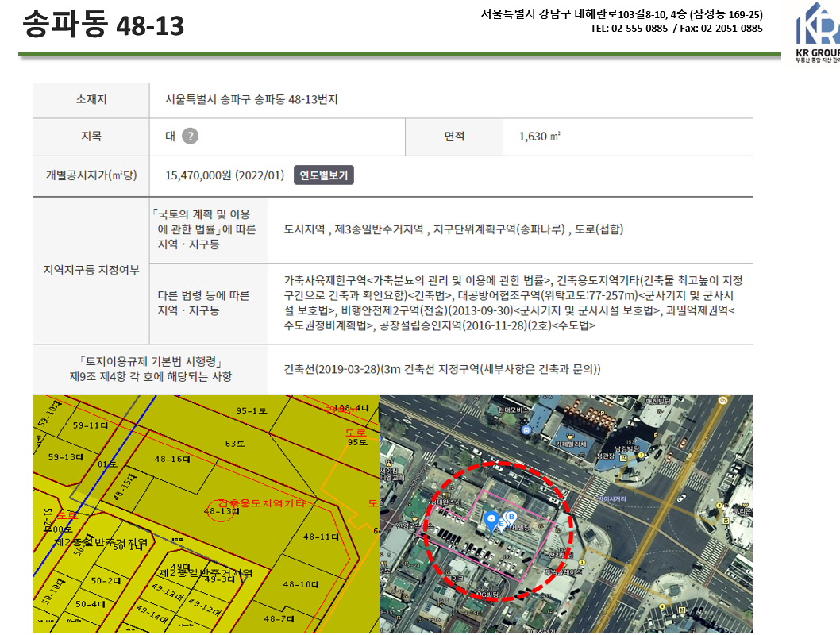Click parcel label '48-16대' on cadastral map

tap(172, 460)
